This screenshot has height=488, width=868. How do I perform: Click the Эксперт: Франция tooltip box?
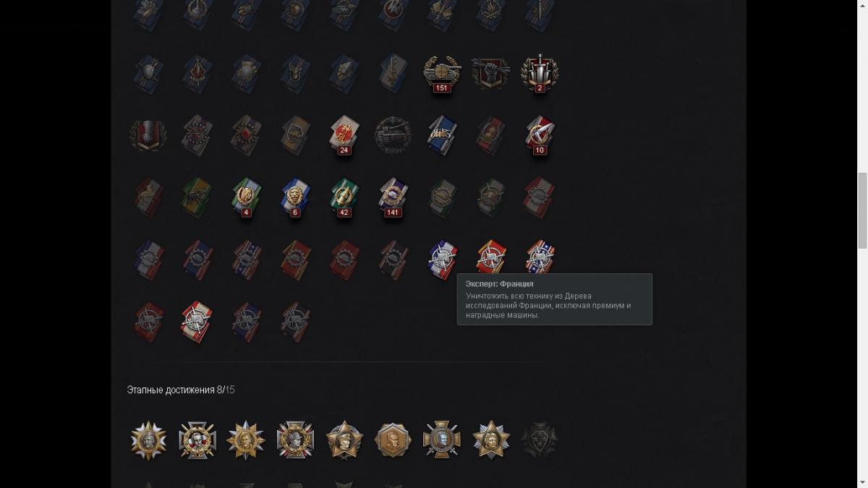pyautogui.click(x=555, y=299)
